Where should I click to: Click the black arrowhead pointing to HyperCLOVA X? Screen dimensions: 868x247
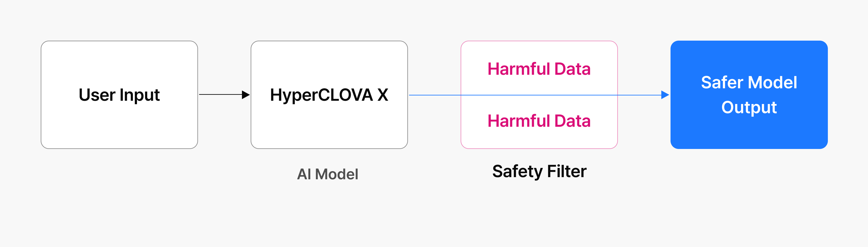tap(246, 95)
